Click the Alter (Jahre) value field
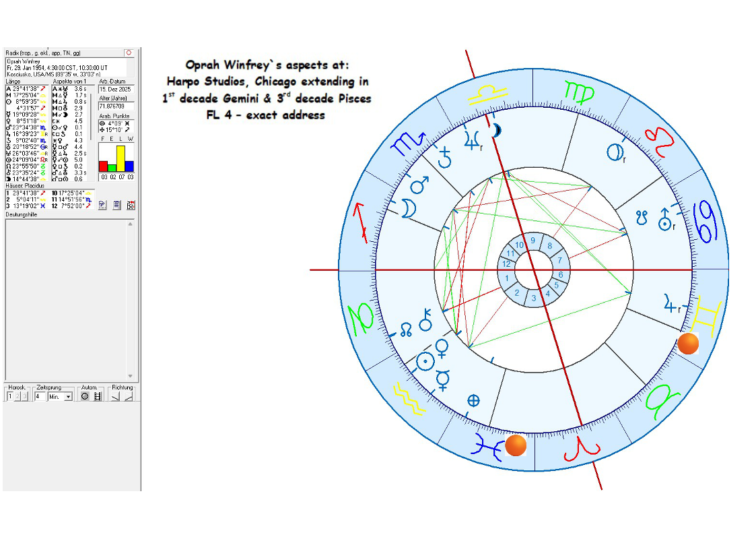Viewport: 756px width, 535px height. (x=116, y=106)
